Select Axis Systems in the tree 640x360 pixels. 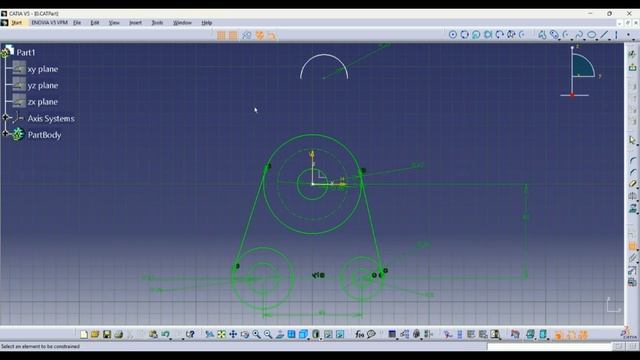(x=51, y=118)
